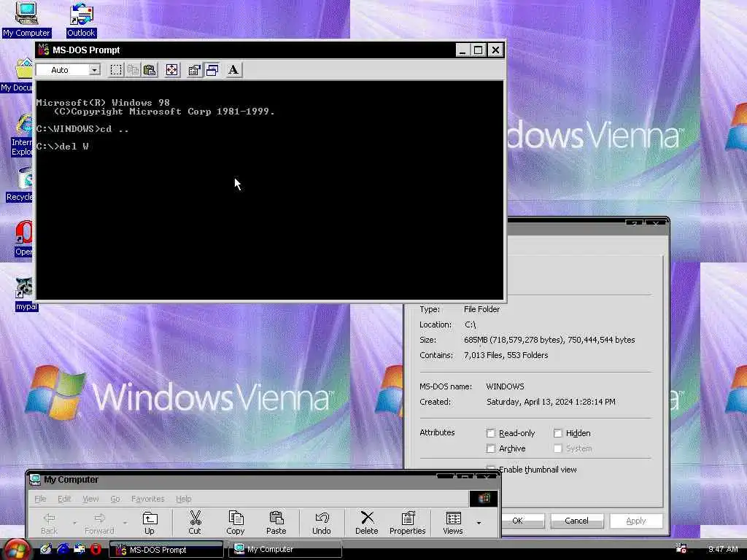Click Paste in My Computer toolbar
This screenshot has width=747, height=560.
pos(276,523)
